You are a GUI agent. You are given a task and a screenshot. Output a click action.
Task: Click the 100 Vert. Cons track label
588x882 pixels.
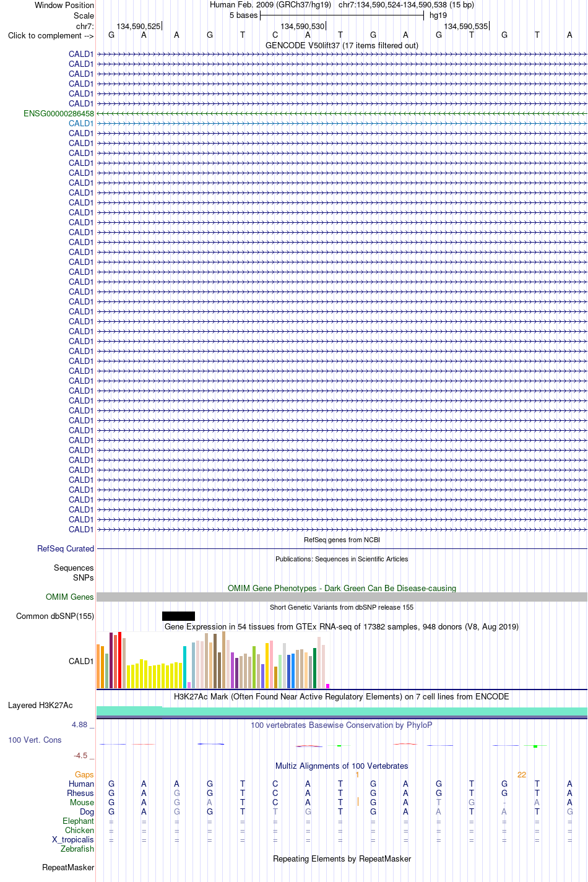tap(35, 740)
